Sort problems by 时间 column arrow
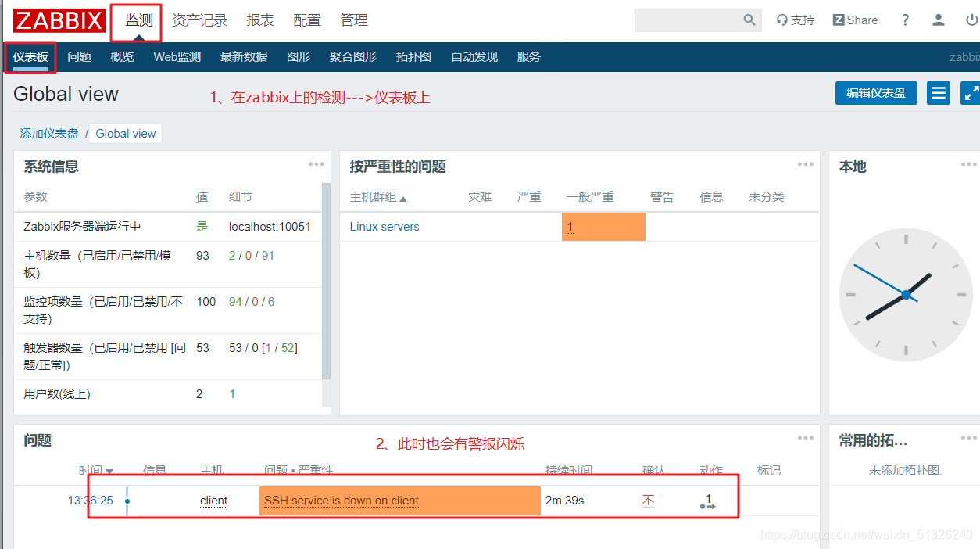The height and width of the screenshot is (549, 980). pos(109,472)
